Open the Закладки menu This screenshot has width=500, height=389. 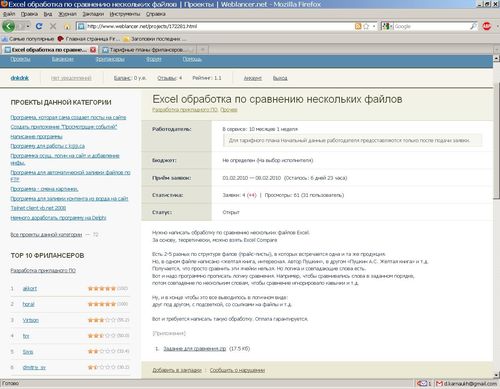tap(93, 14)
